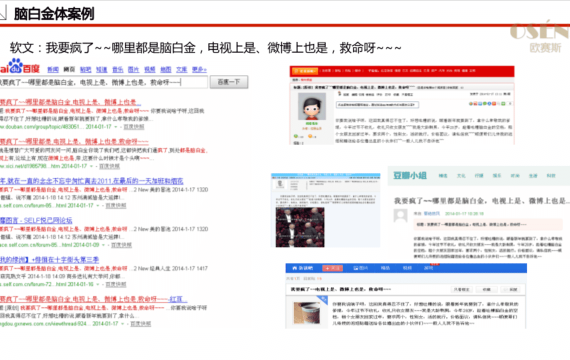Open result mentioning 2011 最后的一天加班和烟花
Viewport: 570px width, 360px height.
[x=92, y=181]
